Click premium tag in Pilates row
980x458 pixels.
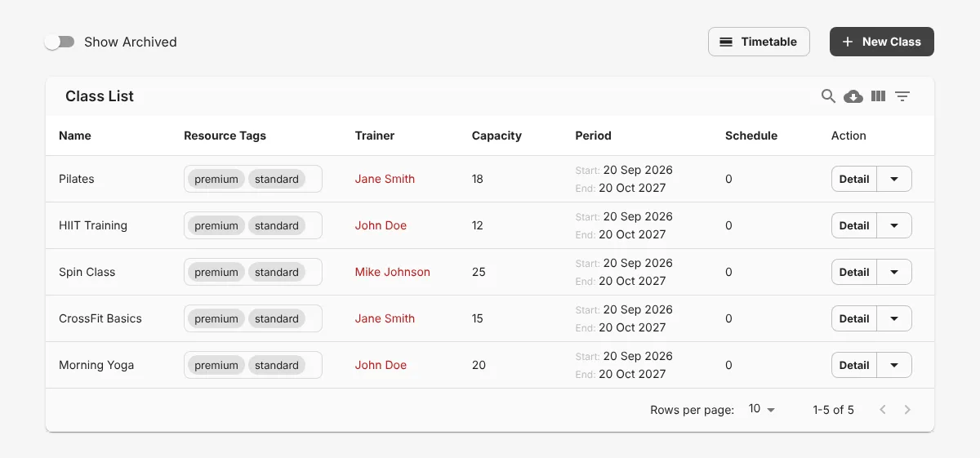216,179
